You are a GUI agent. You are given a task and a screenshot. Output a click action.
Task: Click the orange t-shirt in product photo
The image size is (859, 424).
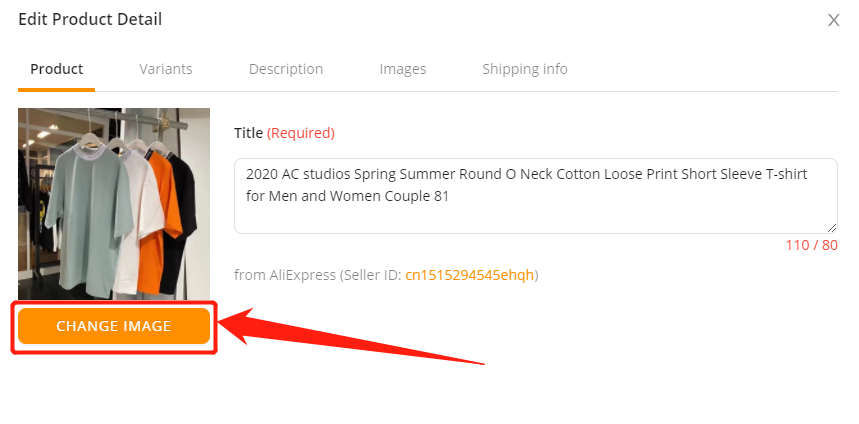point(162,219)
